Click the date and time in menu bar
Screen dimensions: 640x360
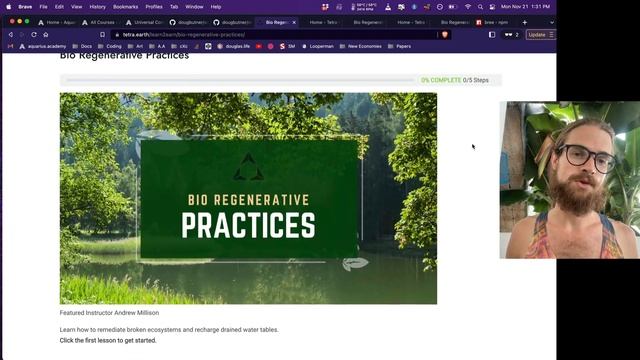pos(525,7)
